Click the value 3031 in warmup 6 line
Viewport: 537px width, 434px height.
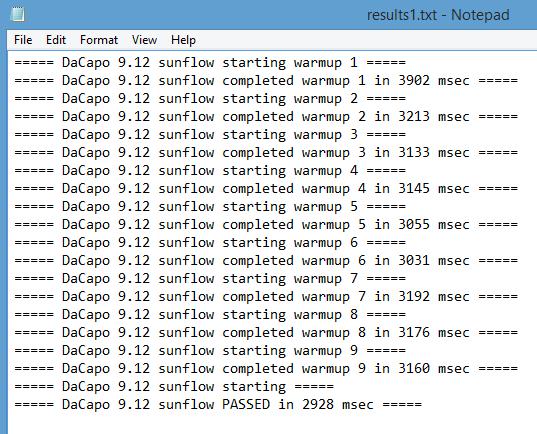point(414,260)
